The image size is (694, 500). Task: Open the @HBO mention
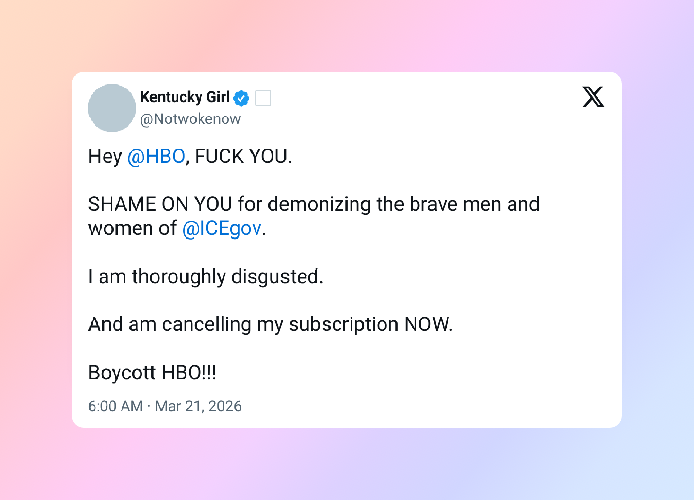tap(156, 157)
